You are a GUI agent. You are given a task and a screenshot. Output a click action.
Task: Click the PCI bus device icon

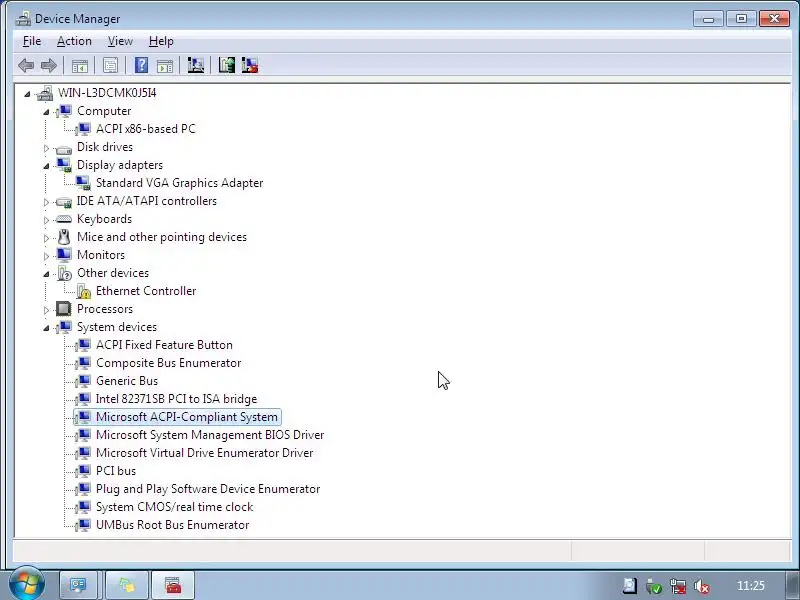pos(83,471)
